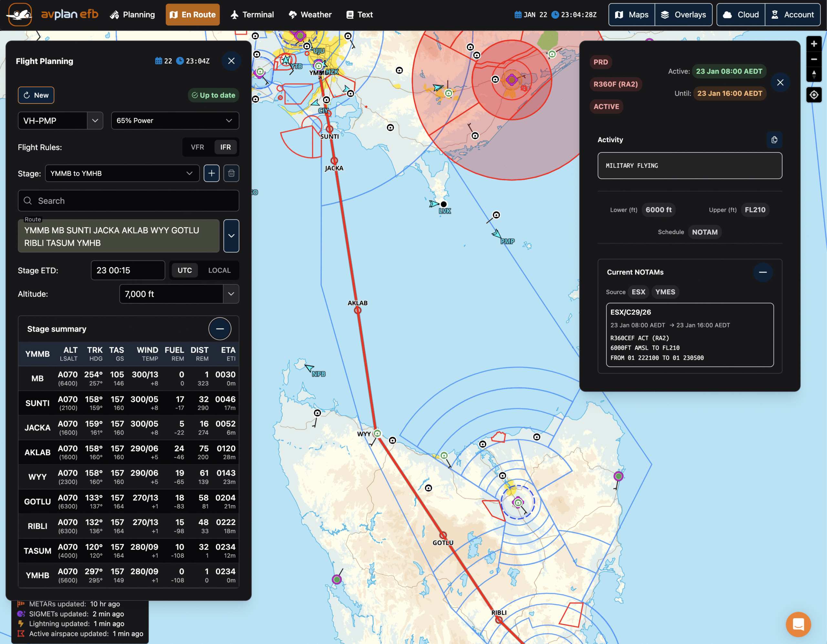Select the YMES NOTAM source chip
This screenshot has width=827, height=644.
665,292
